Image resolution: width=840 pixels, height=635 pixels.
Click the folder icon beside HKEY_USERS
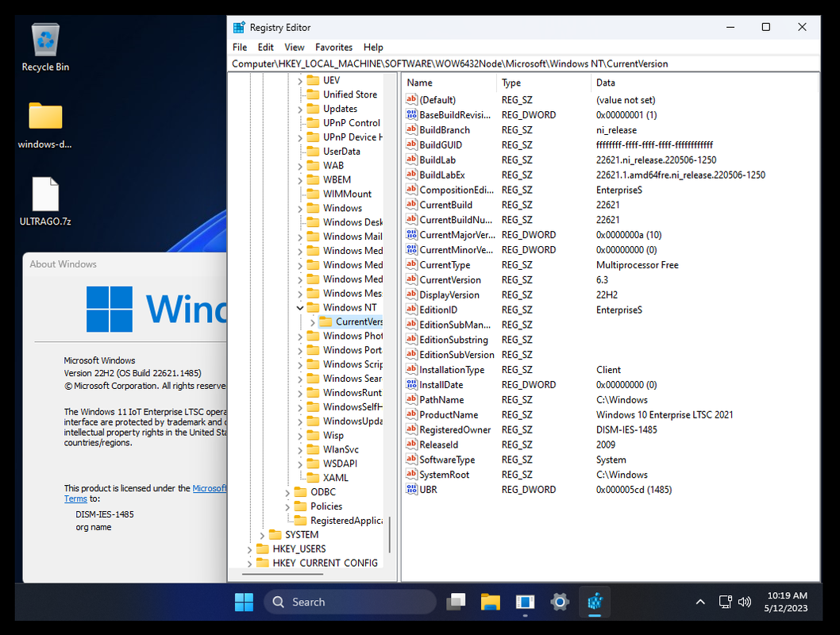coord(263,548)
